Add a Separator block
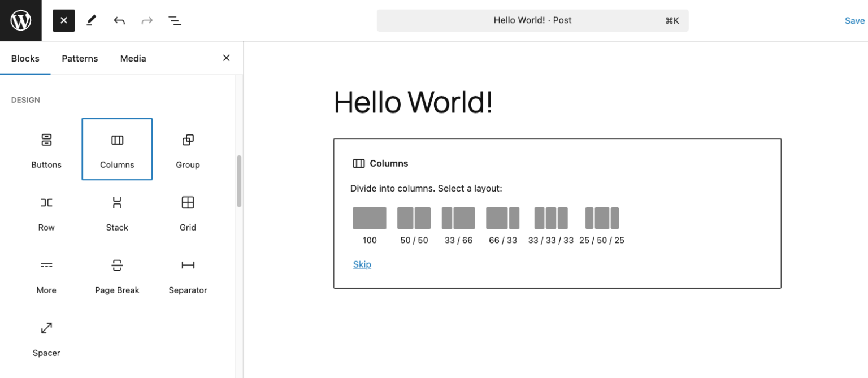Viewport: 868px width, 378px height. pos(187,275)
